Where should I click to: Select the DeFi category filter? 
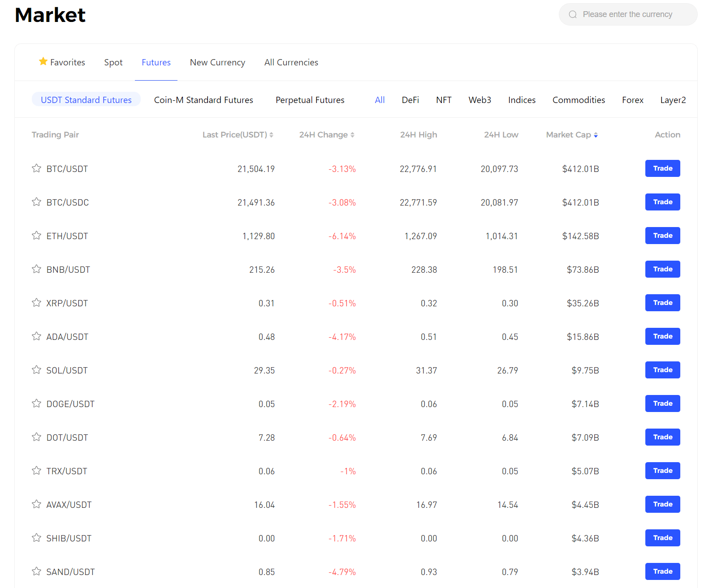click(410, 100)
